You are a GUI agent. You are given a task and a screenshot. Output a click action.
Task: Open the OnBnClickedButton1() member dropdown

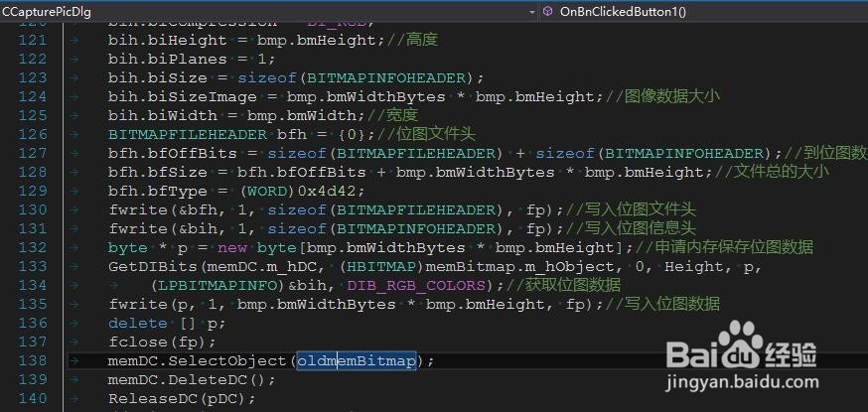point(704,11)
